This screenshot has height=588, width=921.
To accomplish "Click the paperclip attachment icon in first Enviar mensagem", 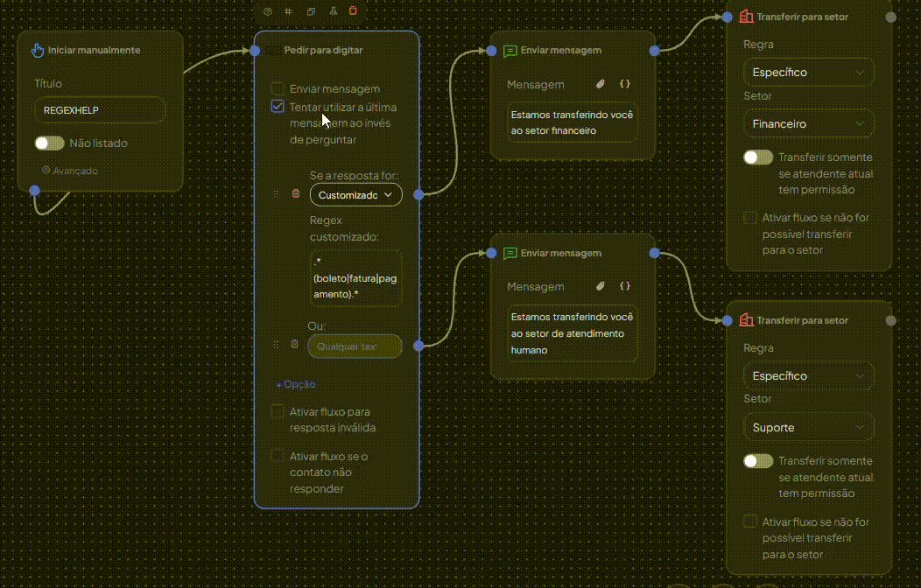I will 601,84.
